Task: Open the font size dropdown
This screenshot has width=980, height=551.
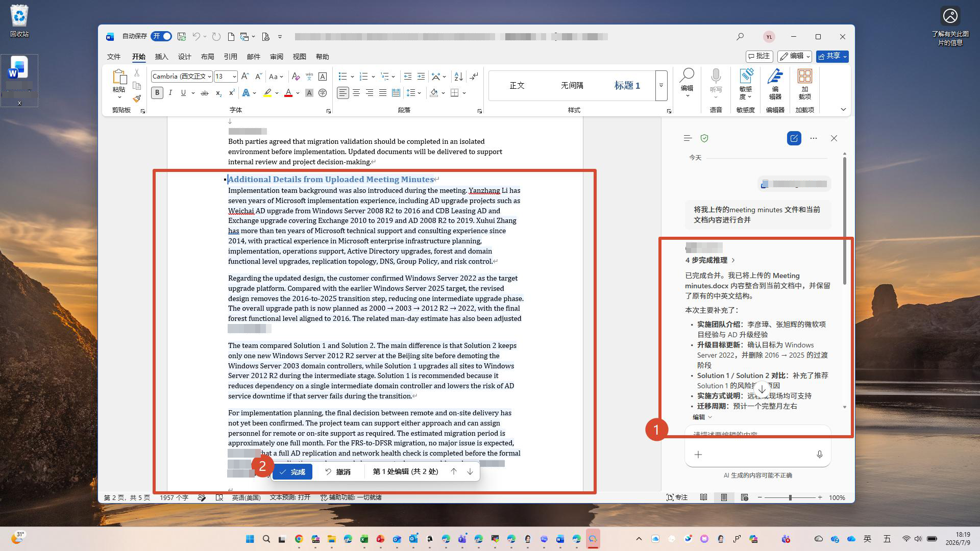Action: (x=234, y=77)
